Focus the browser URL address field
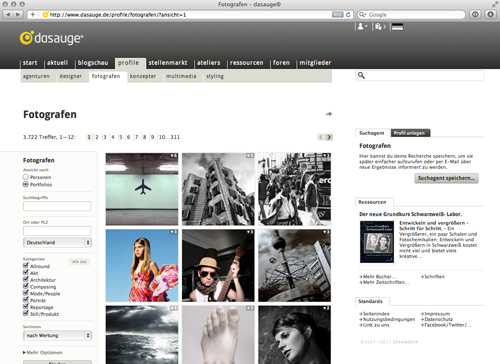 coord(190,15)
